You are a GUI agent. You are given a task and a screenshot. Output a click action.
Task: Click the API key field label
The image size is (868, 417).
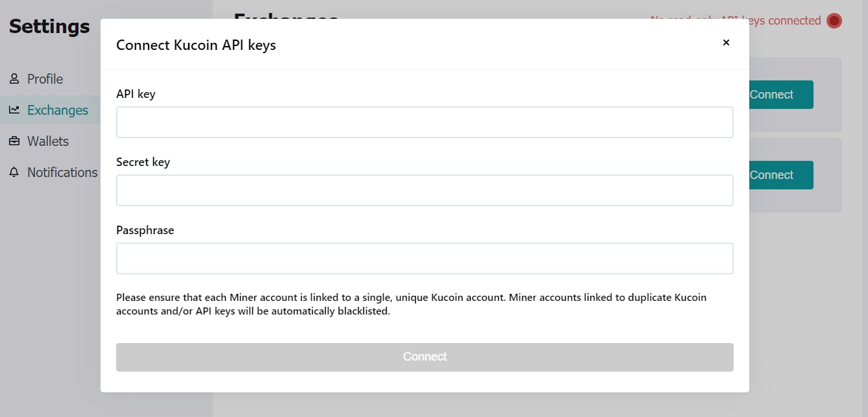(x=136, y=94)
